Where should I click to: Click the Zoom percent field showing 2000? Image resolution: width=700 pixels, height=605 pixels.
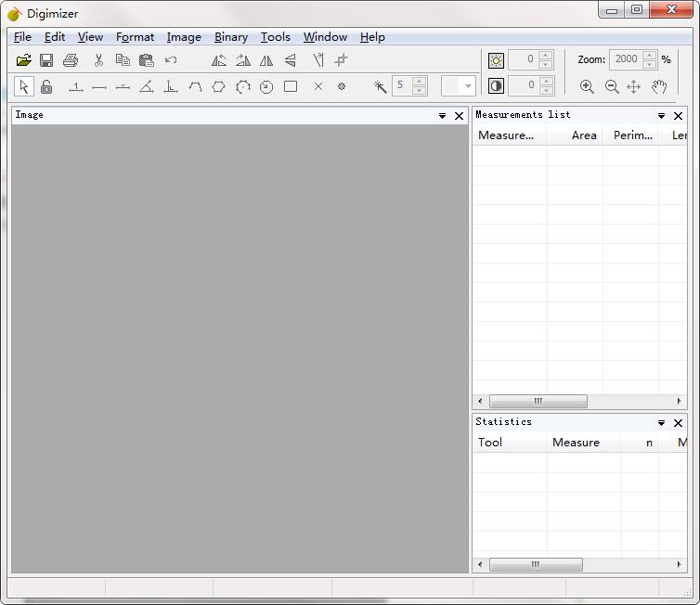click(626, 59)
